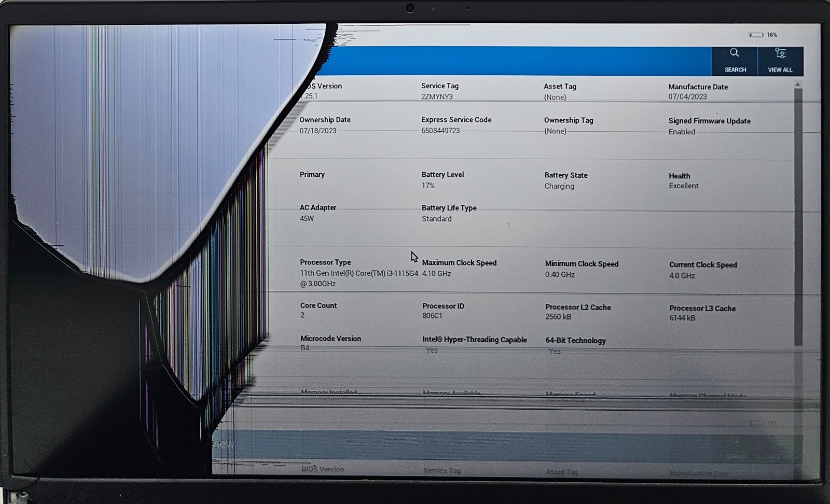Click Processor L3 Cache 6144 kB value
The width and height of the screenshot is (830, 504).
(682, 318)
